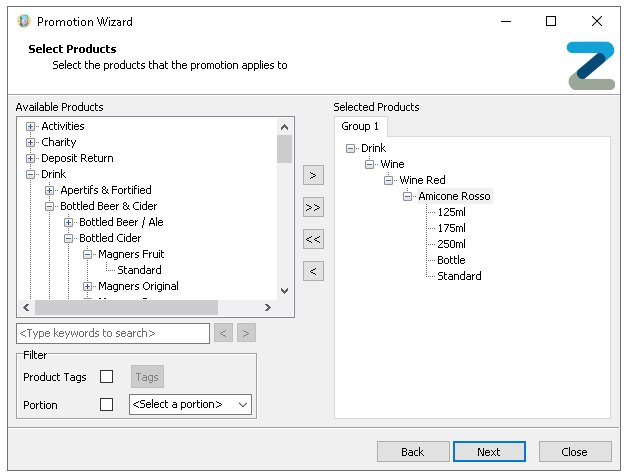The height and width of the screenshot is (475, 627).
Task: Click the remove all products (<<) button
Action: 313,240
